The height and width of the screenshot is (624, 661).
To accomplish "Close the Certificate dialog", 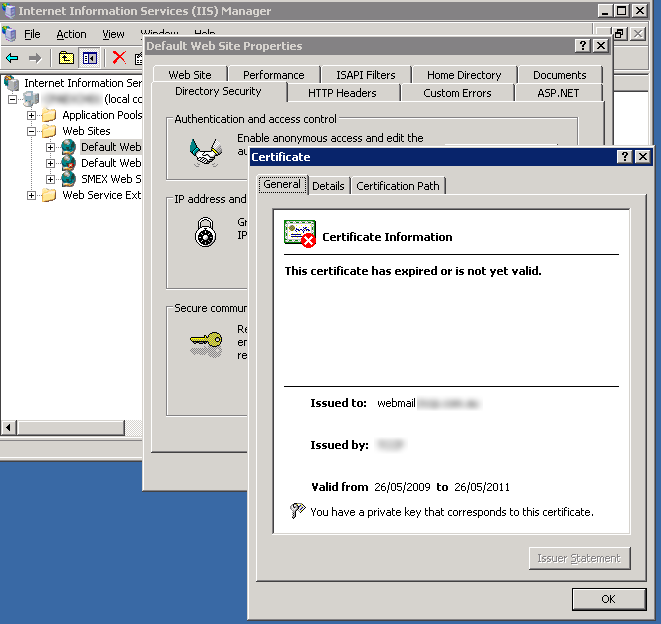I will click(642, 157).
